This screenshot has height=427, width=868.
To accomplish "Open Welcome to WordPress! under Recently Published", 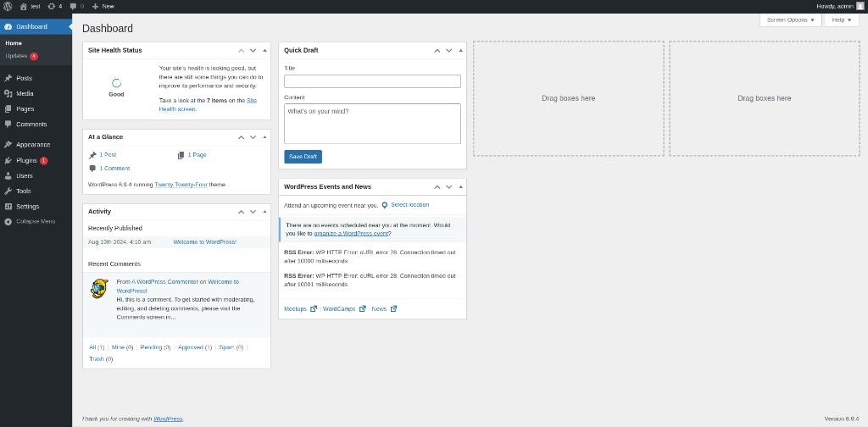I will [x=205, y=242].
